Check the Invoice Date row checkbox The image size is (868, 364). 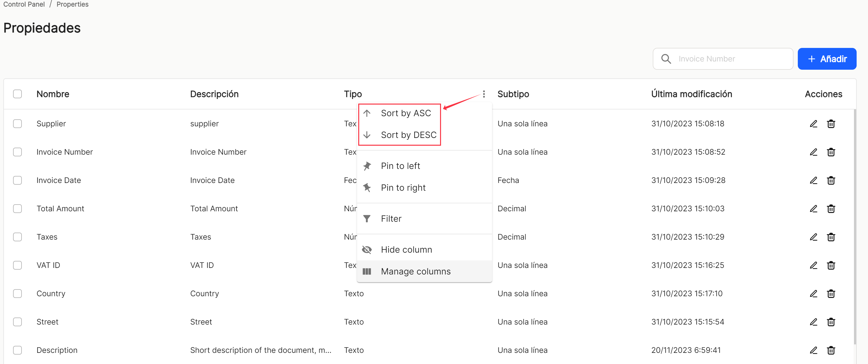17,180
